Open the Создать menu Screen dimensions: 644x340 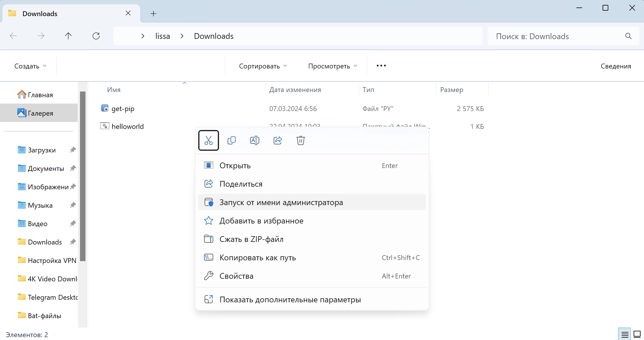[x=30, y=66]
